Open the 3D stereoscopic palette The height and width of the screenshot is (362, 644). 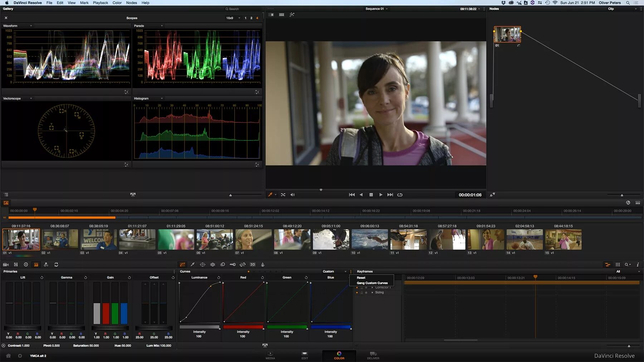pyautogui.click(x=253, y=265)
